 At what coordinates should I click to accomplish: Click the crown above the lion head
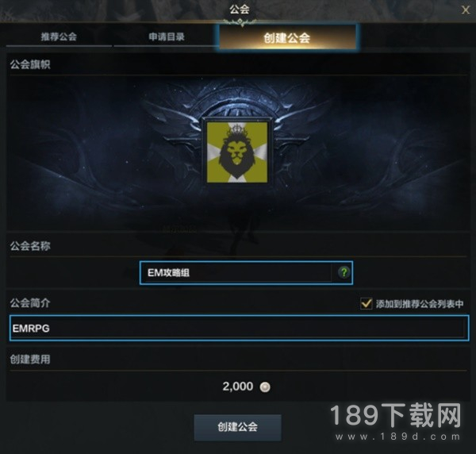click(x=237, y=130)
